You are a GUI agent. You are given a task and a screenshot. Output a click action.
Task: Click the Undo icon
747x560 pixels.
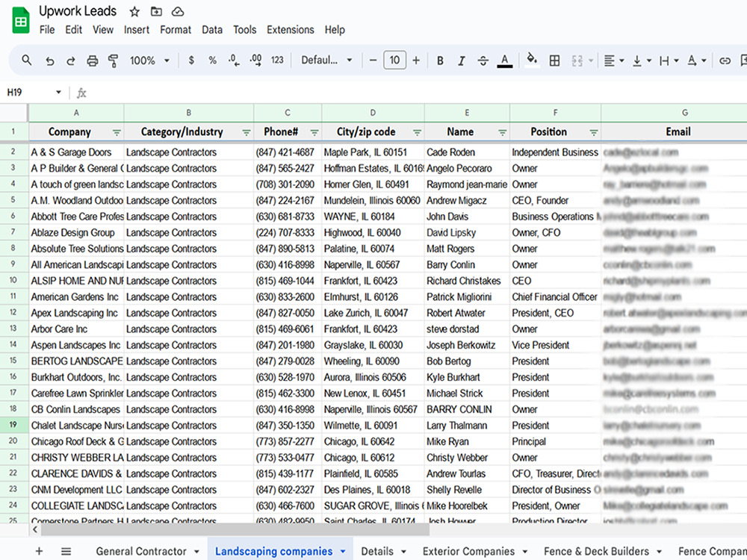point(49,60)
